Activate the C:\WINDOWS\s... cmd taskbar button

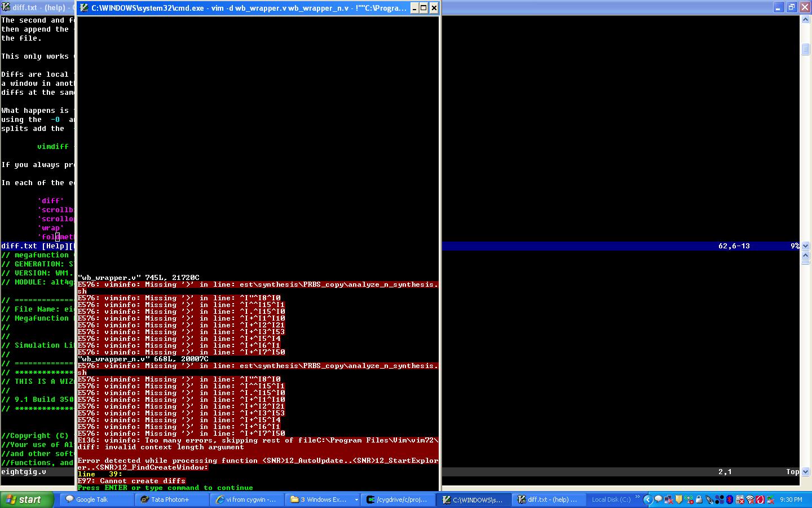(475, 500)
